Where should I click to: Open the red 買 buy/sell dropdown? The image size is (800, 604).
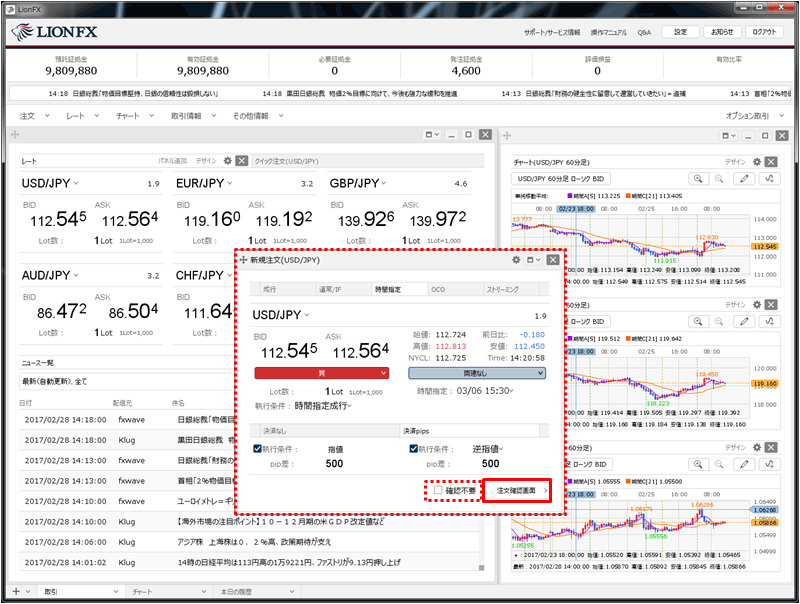pyautogui.click(x=321, y=373)
